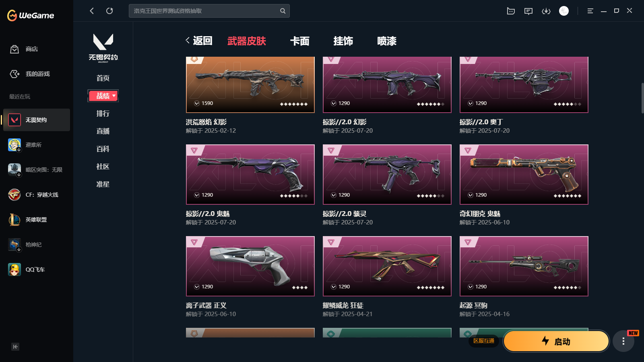644x362 pixels.
Task: Click the back navigation arrow icon
Action: [92, 11]
